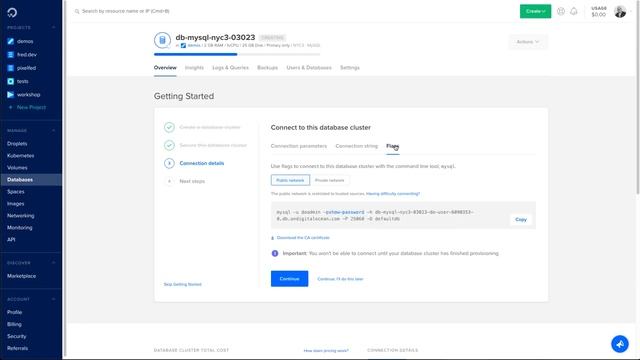
Task: Switch to the Users & Databases tab
Action: 309,68
